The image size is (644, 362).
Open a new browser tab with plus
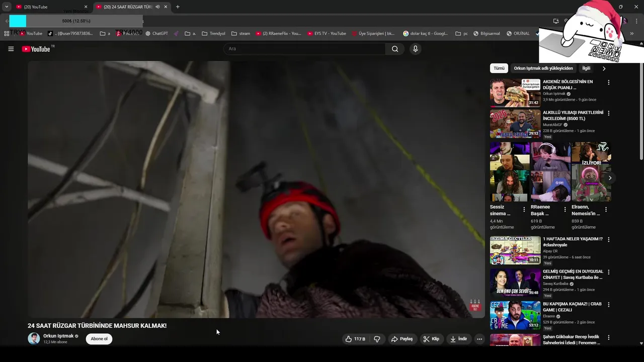click(178, 7)
